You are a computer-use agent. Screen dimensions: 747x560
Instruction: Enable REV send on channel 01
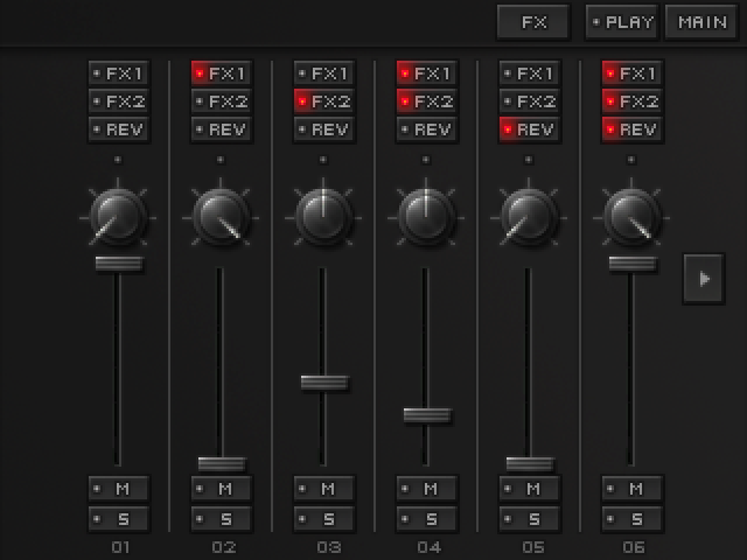[119, 129]
